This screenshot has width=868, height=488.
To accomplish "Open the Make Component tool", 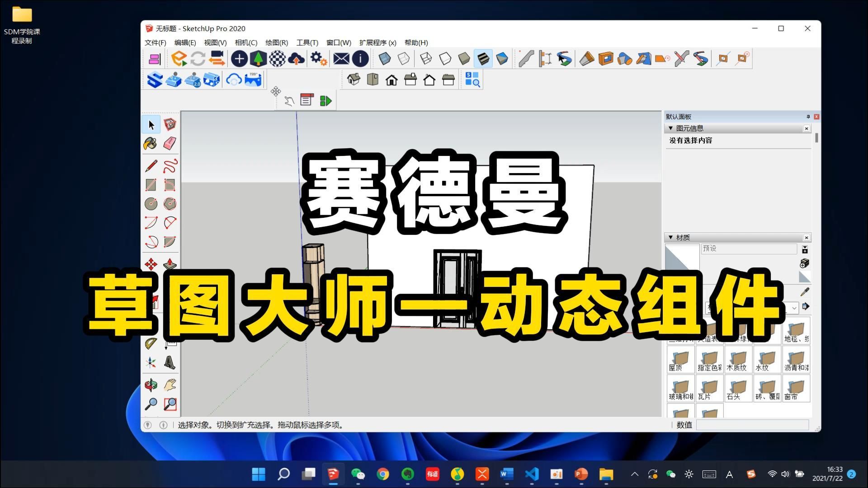I will click(x=170, y=124).
